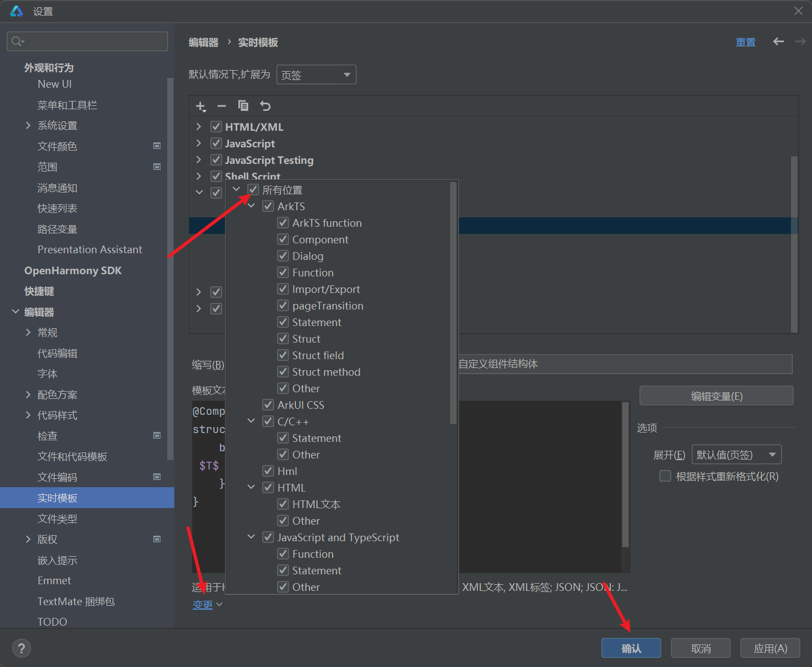The image size is (812, 667).
Task: Select 文件和代码模板 in settings sidebar
Action: point(72,457)
